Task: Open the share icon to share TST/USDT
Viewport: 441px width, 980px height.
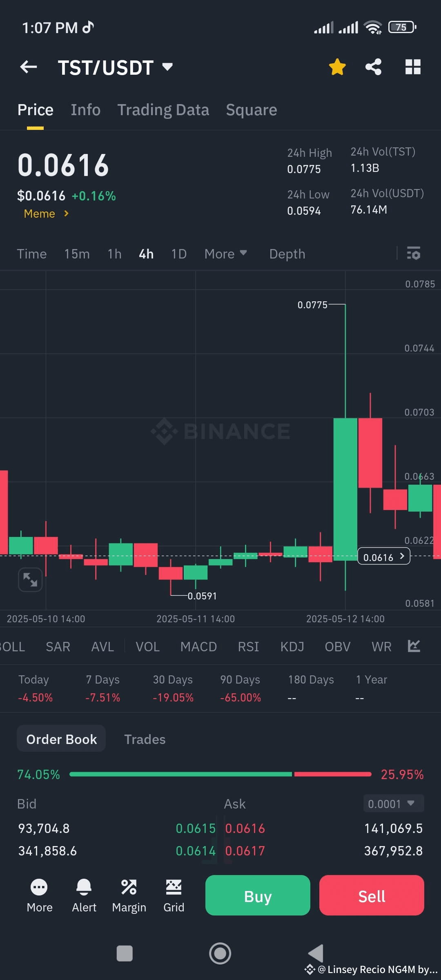Action: point(373,67)
